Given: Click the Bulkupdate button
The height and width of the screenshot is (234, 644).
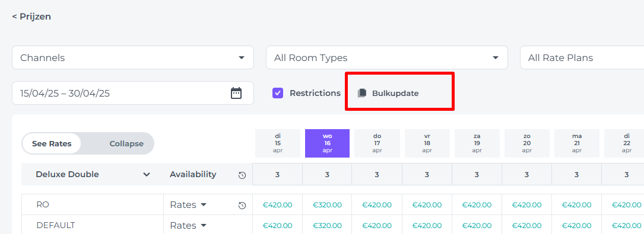Looking at the screenshot, I should (388, 93).
